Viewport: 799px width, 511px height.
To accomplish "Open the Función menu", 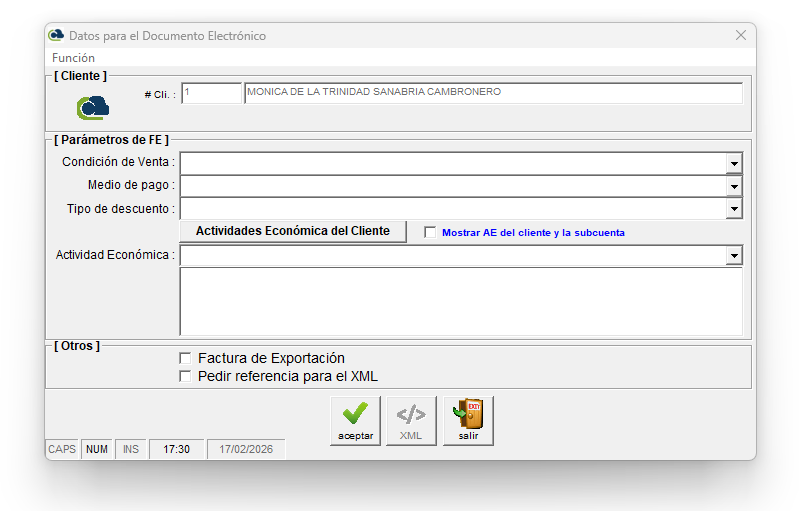I will click(73, 58).
